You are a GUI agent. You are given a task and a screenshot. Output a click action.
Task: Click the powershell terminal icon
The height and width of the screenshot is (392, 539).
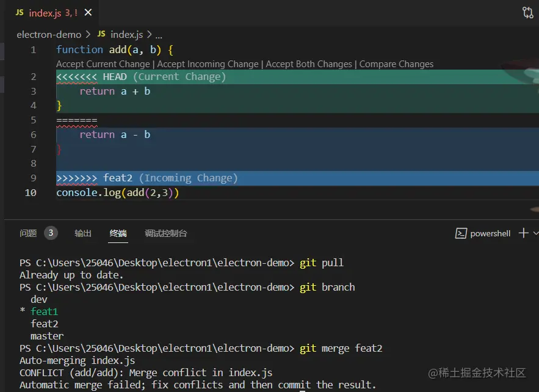pyautogui.click(x=461, y=233)
